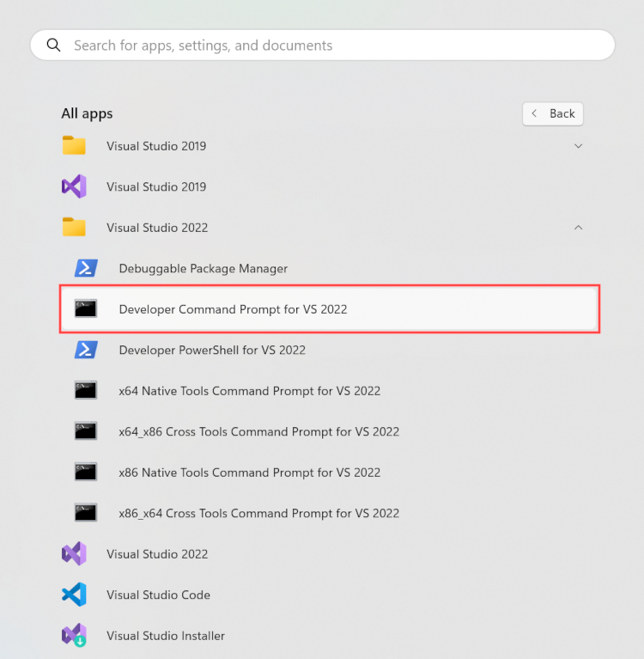Click the blue Visual Studio Code icon
The width and height of the screenshot is (644, 659).
[x=74, y=595]
